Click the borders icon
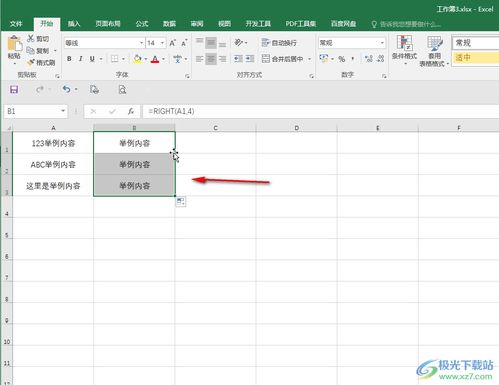The image size is (499, 385). (x=114, y=59)
